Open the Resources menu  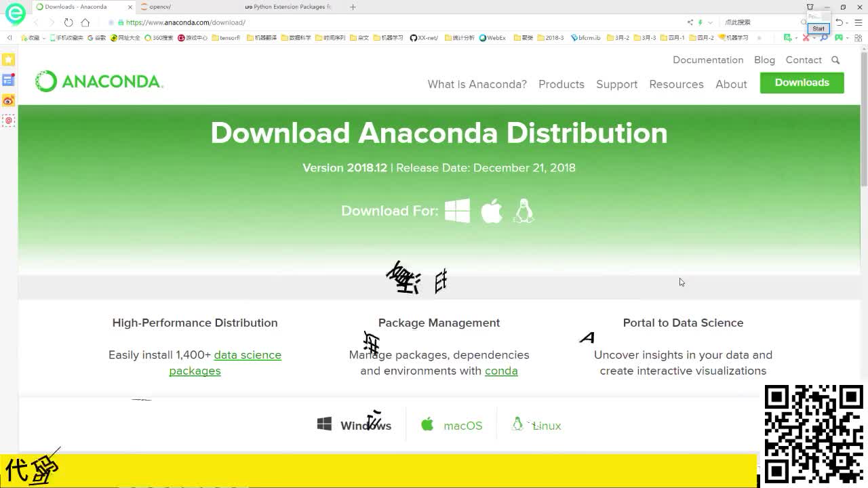(676, 84)
